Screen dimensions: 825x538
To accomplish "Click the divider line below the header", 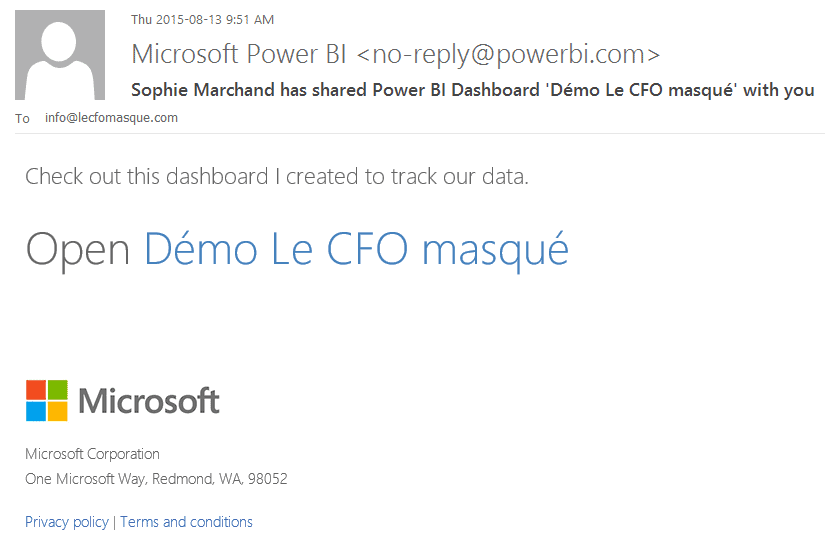I will pyautogui.click(x=420, y=133).
